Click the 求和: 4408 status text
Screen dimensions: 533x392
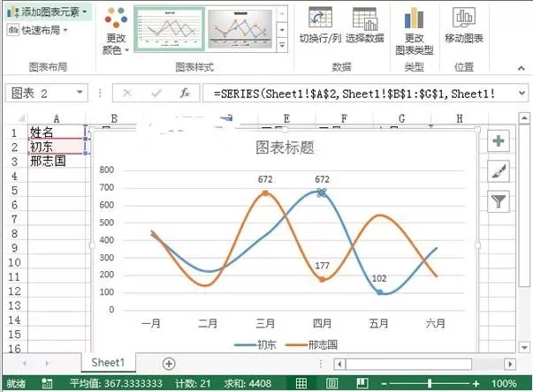coord(247,383)
